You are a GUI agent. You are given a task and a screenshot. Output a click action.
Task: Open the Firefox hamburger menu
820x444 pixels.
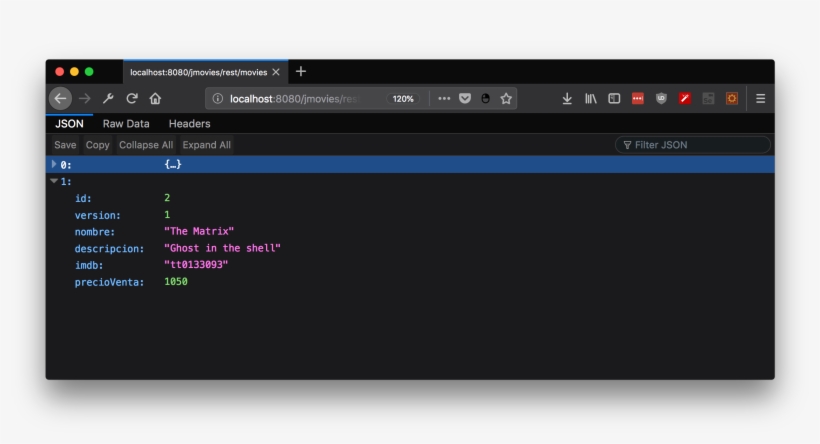(x=760, y=98)
